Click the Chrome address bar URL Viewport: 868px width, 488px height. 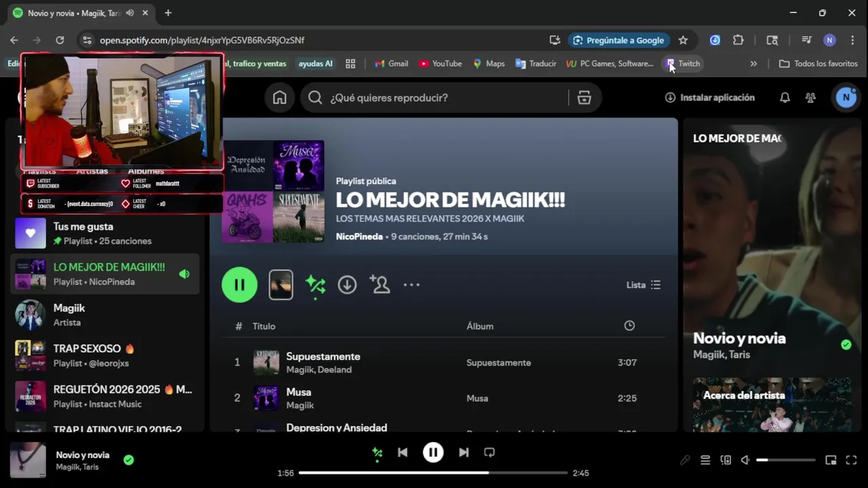[x=202, y=40]
